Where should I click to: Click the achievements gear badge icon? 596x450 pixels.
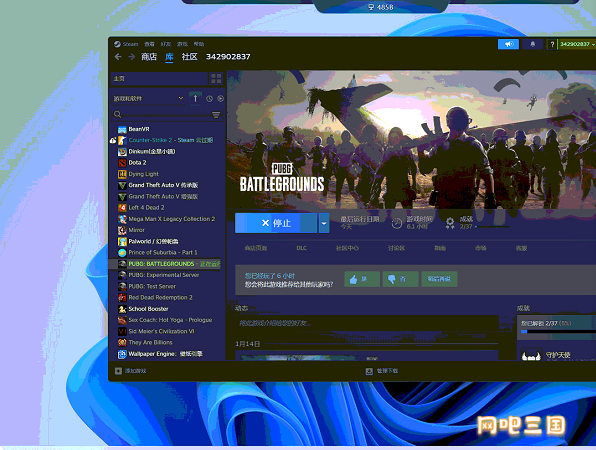click(x=450, y=223)
